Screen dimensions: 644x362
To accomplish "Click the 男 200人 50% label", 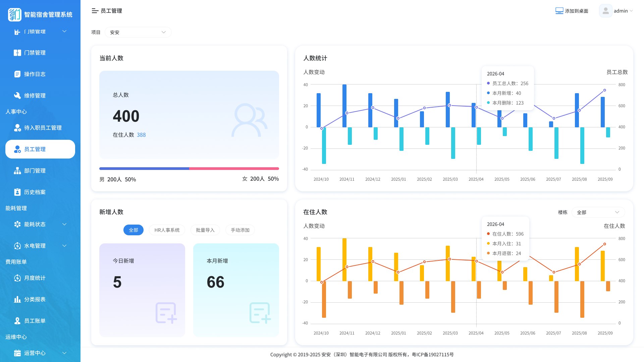I will 118,179.
